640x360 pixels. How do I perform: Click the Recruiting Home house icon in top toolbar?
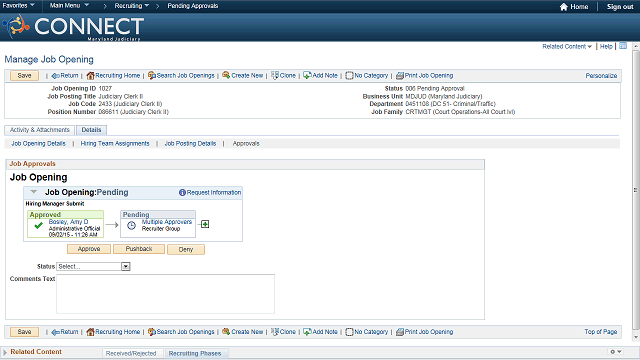(x=90, y=76)
